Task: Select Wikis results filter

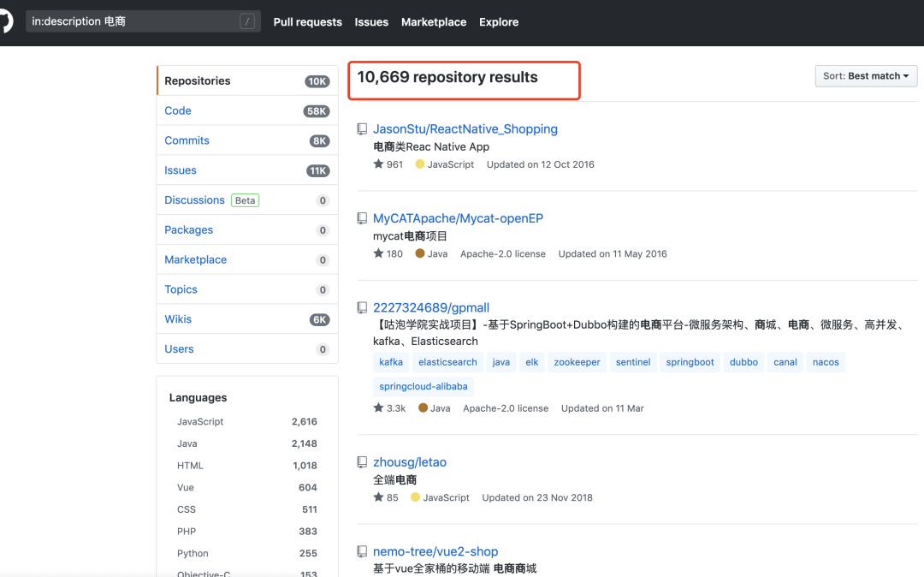Action: pos(247,319)
